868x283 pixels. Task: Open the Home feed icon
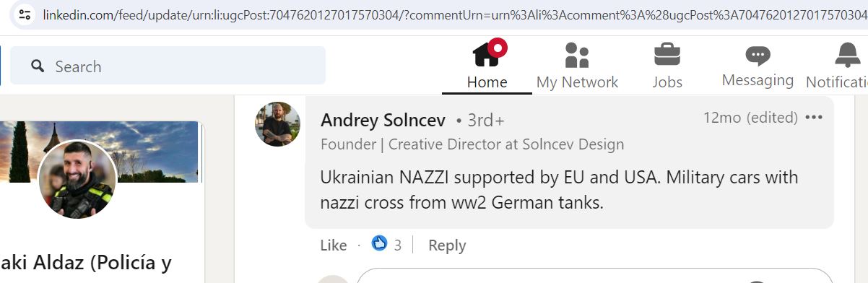pos(488,54)
